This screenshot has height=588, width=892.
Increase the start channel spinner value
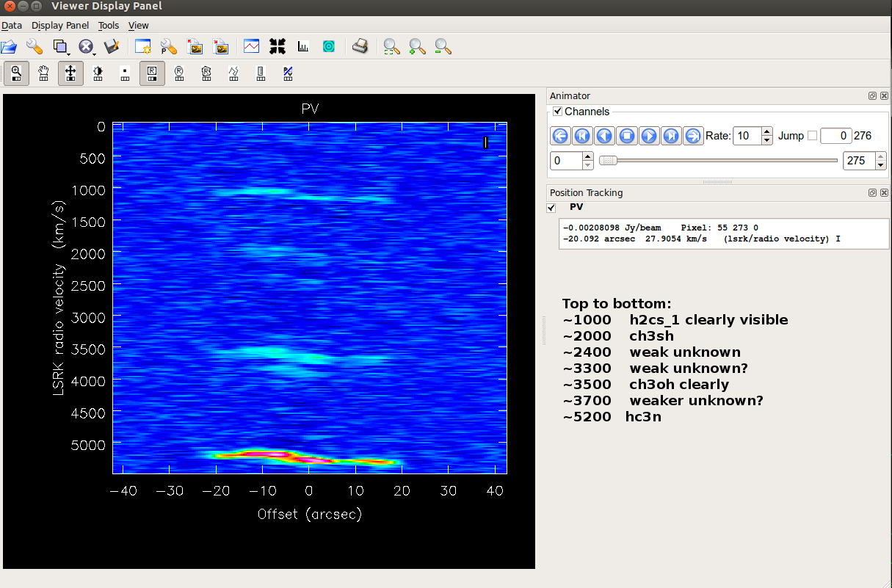pyautogui.click(x=587, y=156)
